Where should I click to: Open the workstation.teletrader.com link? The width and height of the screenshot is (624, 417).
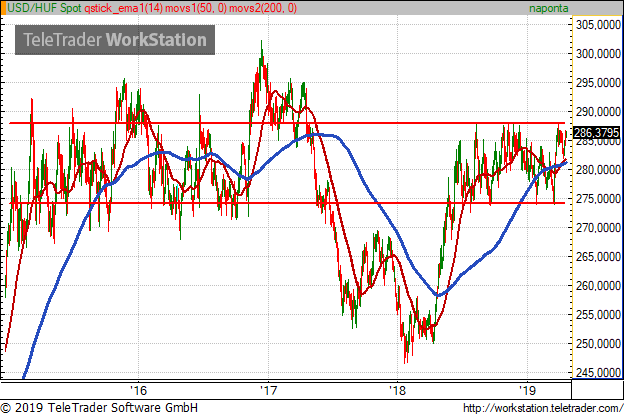click(543, 408)
